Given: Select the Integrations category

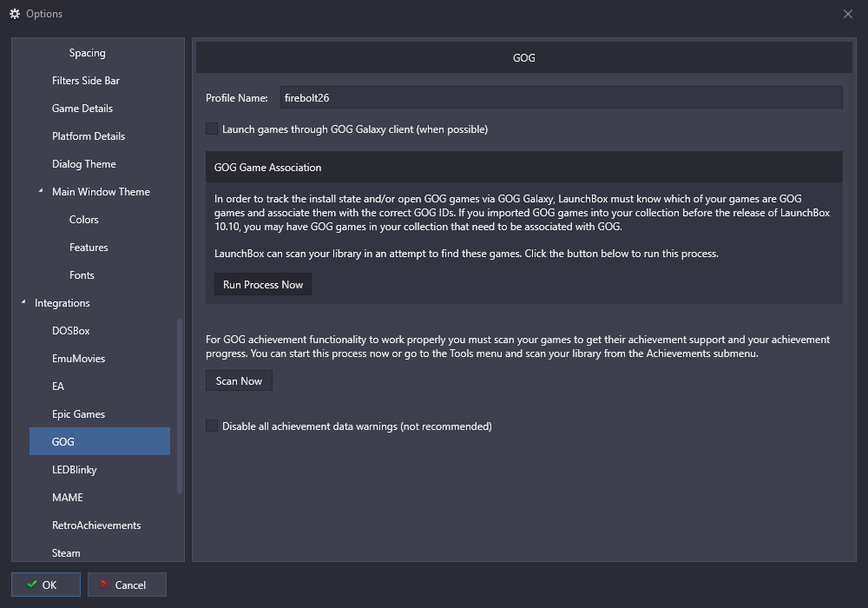Looking at the screenshot, I should click(x=62, y=303).
